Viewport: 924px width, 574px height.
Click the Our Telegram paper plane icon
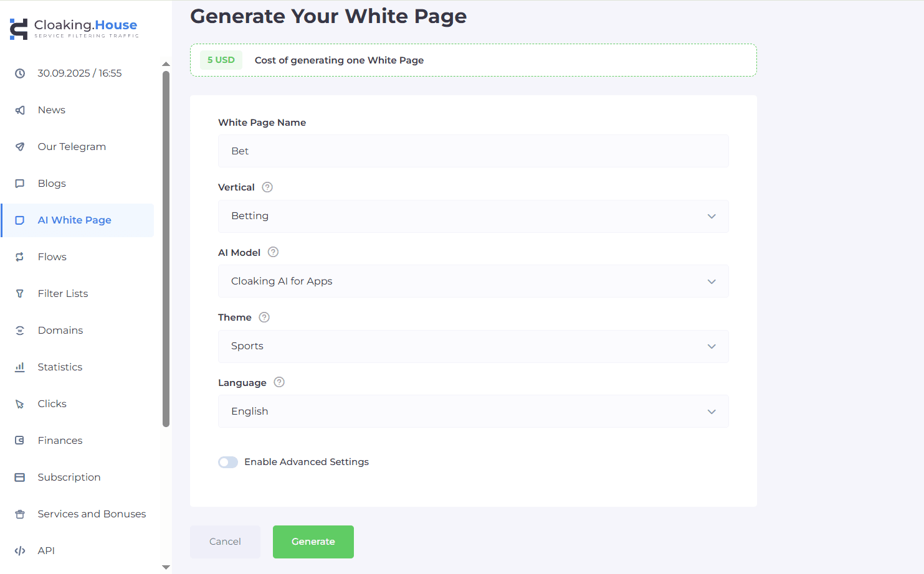tap(20, 146)
